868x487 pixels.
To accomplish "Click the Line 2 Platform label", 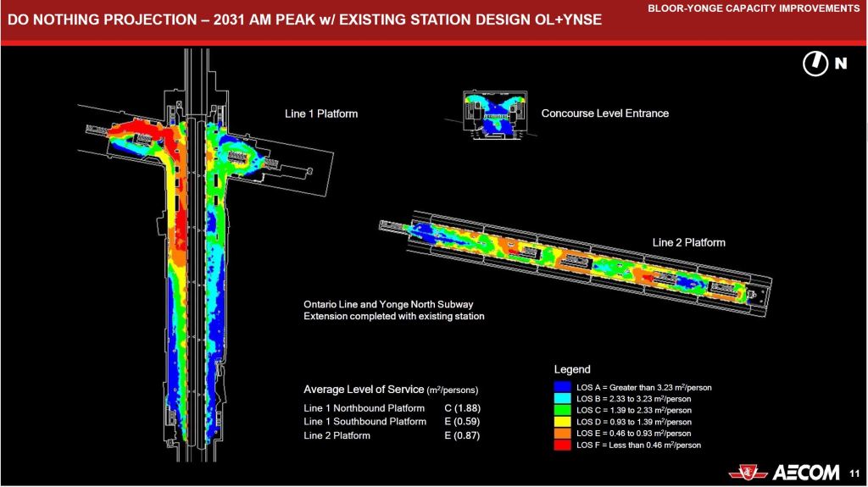I will click(x=688, y=243).
